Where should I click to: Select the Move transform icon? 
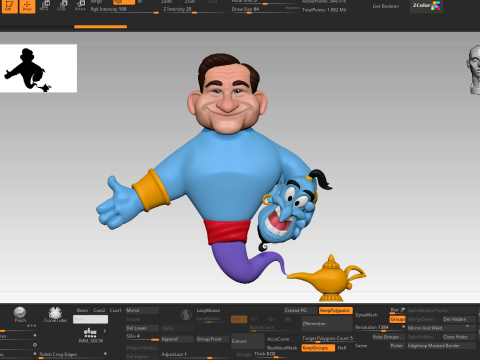(x=44, y=6)
